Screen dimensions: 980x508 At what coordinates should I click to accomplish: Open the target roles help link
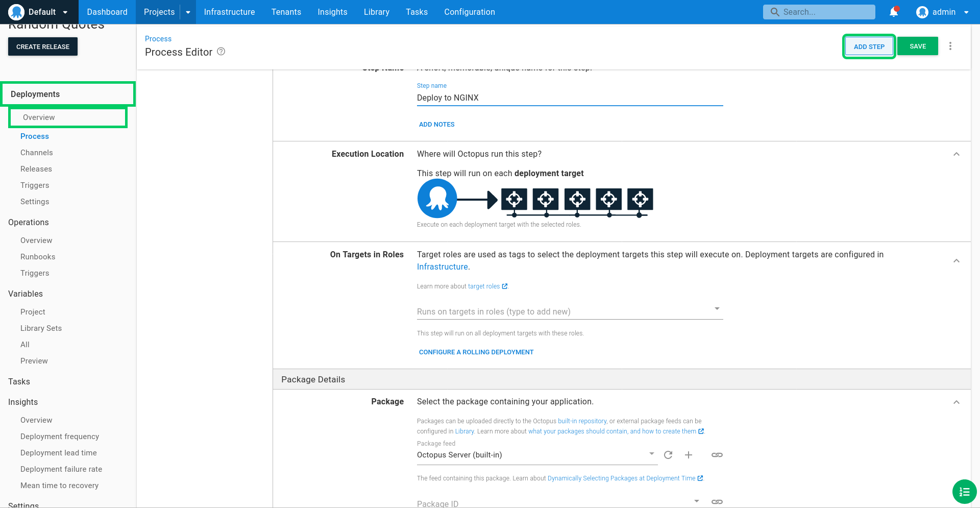484,286
